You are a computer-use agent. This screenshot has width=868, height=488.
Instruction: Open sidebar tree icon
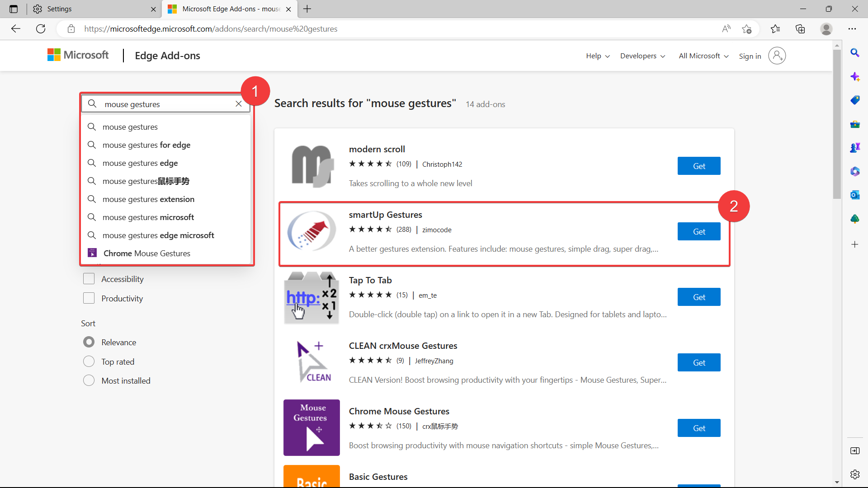tap(854, 219)
